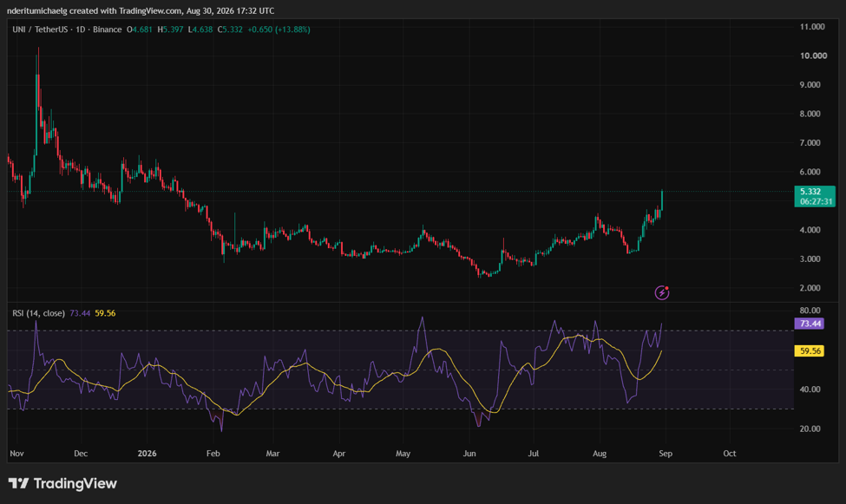846x504 pixels.
Task: Click the Jul label on time axis
Action: tap(533, 454)
